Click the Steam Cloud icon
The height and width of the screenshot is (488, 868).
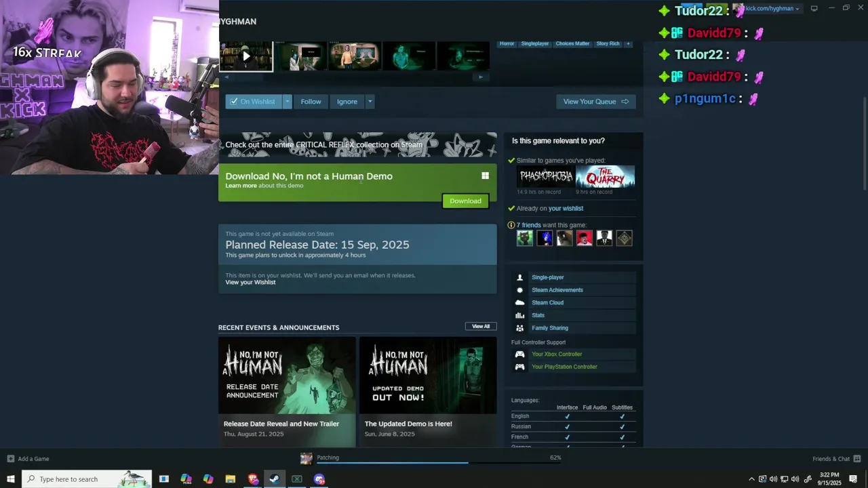point(519,303)
